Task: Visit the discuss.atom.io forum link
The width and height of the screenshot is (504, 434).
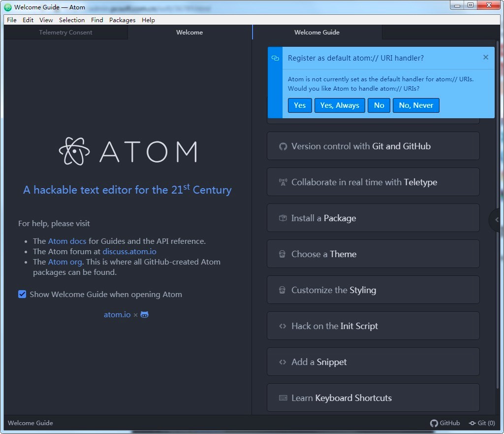Action: tap(129, 251)
